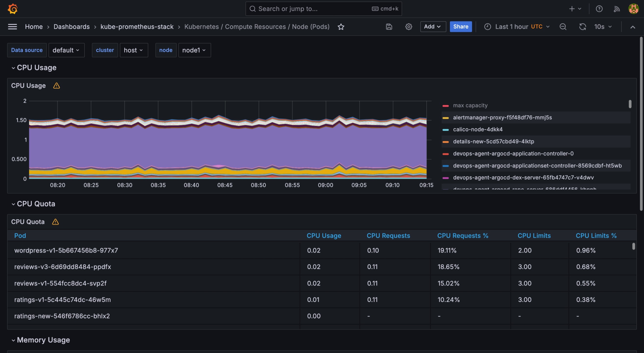Screen dimensions: 644x353
Task: Click the Data source link
Action: pyautogui.click(x=26, y=50)
